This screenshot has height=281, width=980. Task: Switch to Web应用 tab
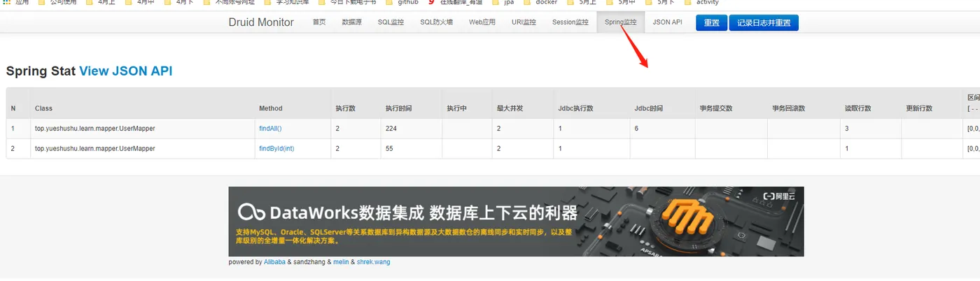tap(482, 22)
